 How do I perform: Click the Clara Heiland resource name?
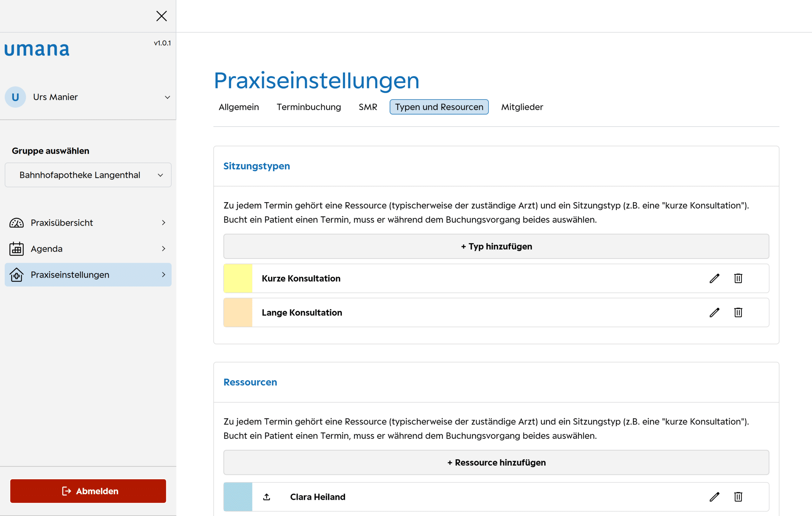tap(318, 497)
